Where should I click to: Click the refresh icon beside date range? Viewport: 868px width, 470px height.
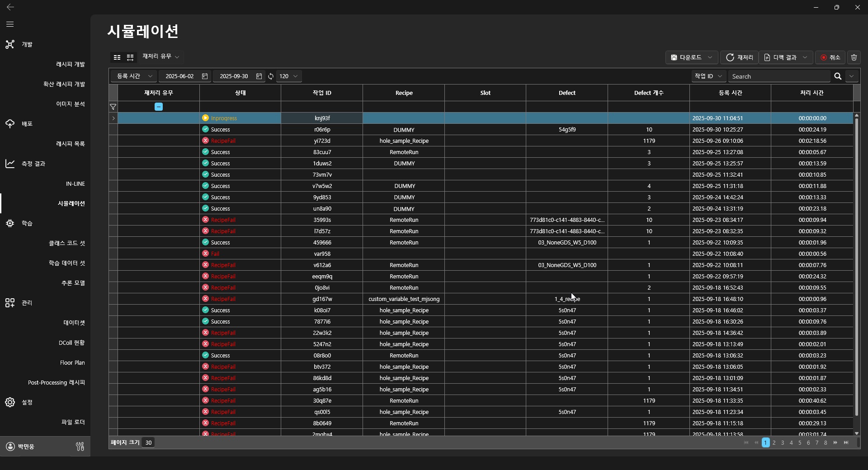click(x=271, y=76)
